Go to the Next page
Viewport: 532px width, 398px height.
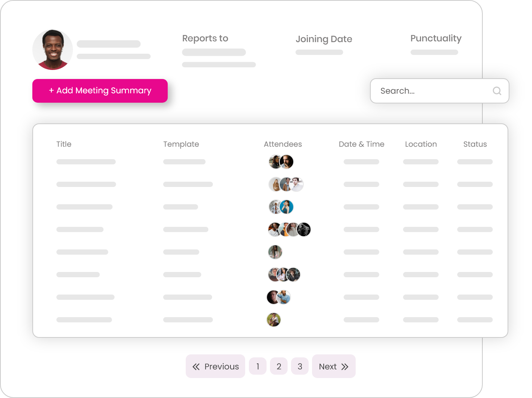point(334,366)
